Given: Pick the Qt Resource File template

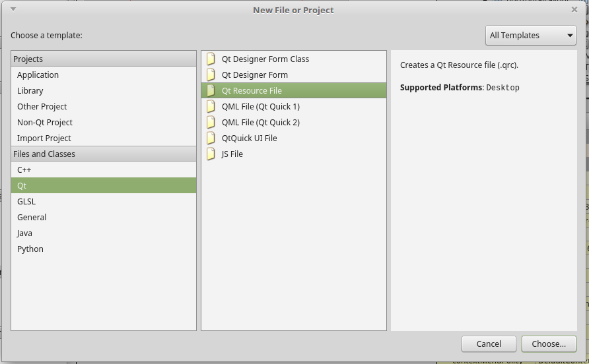Looking at the screenshot, I should [x=294, y=90].
